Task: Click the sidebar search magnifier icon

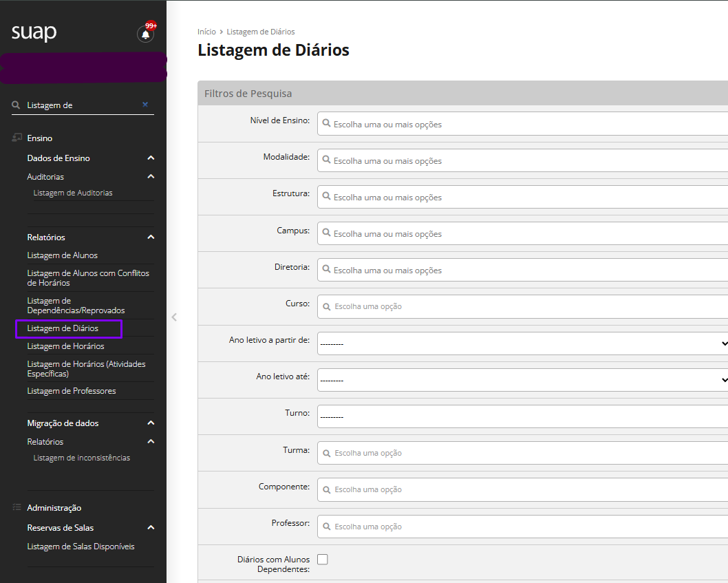Action: point(16,105)
